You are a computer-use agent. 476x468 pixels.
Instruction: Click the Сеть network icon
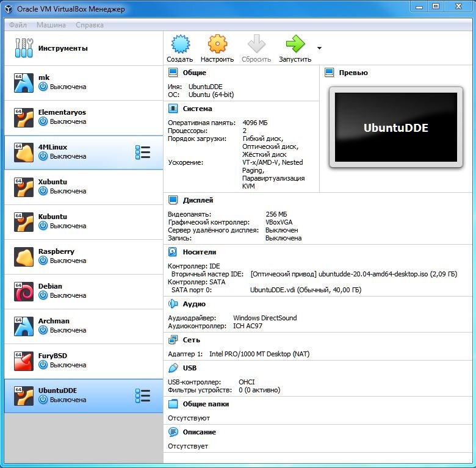coord(173,340)
